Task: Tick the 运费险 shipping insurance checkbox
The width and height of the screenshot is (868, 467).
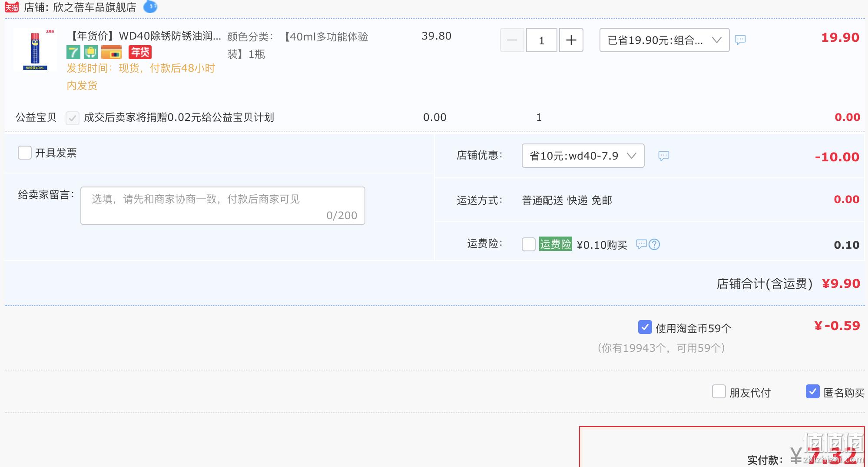Action: coord(529,244)
